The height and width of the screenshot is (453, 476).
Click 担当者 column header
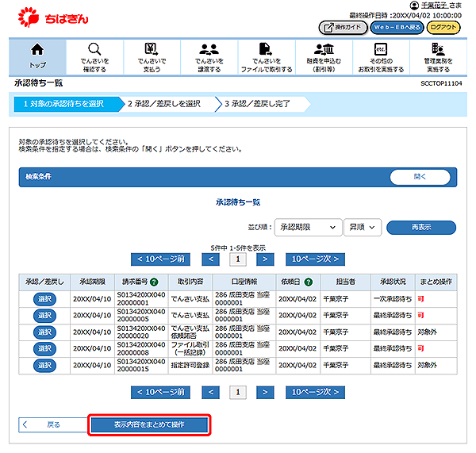pos(345,282)
